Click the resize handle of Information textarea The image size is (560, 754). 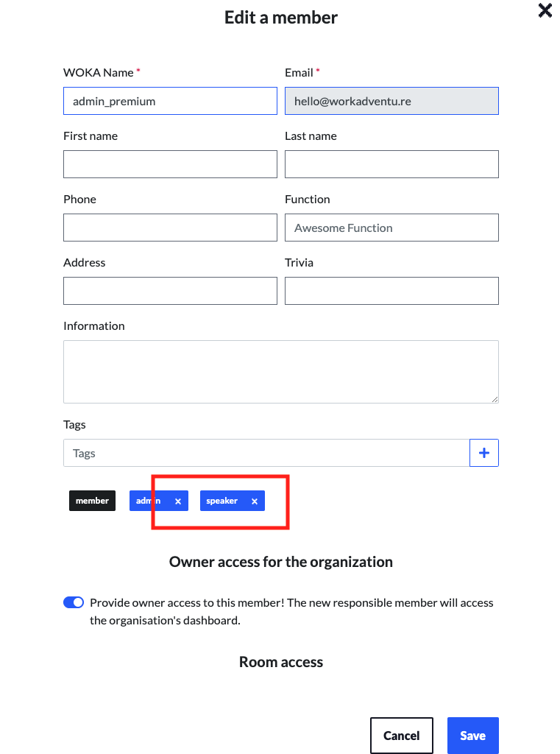tap(495, 399)
